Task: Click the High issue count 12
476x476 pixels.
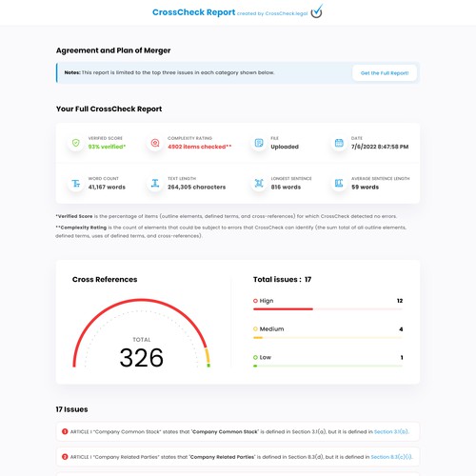Action: pos(400,301)
